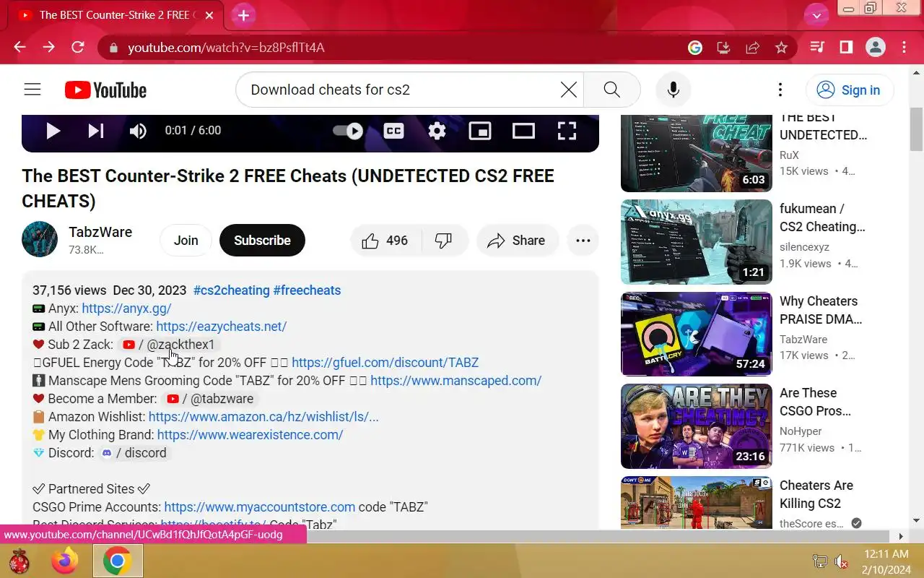Screen dimensions: 924x578
Task: Open Are These CSGO Pros thumbnail
Action: 696,426
